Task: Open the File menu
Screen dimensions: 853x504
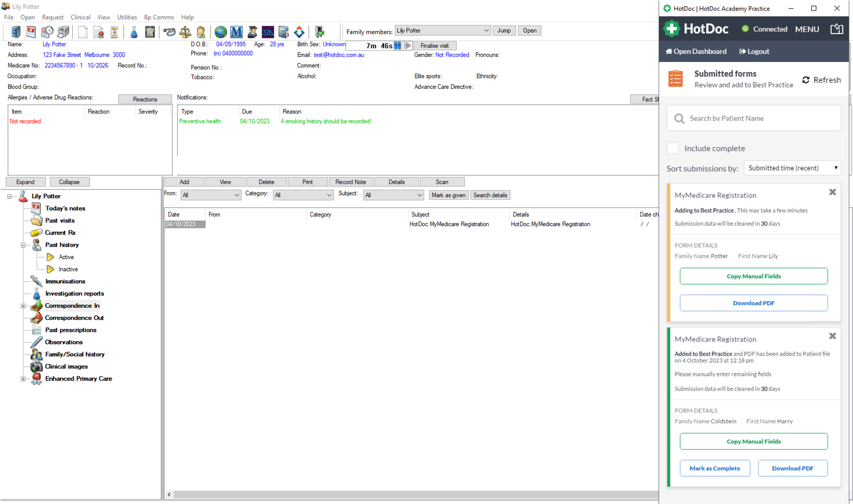Action: click(x=9, y=17)
